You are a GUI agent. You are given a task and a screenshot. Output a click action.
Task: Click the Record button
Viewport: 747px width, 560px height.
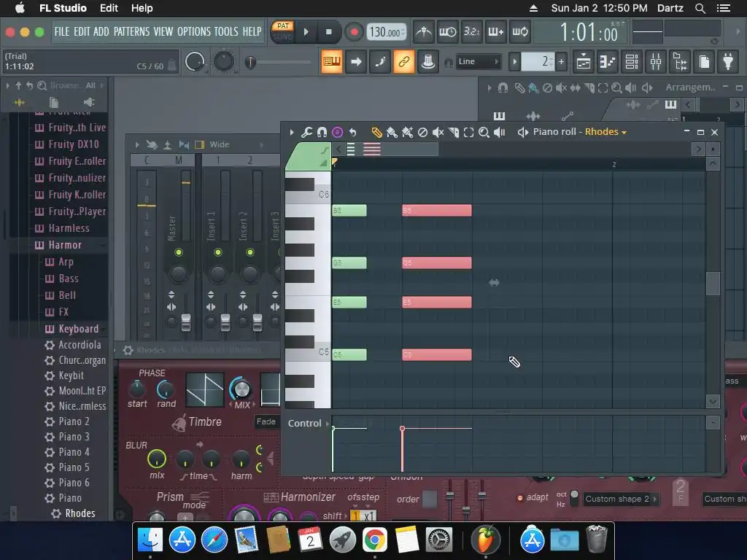(x=354, y=32)
